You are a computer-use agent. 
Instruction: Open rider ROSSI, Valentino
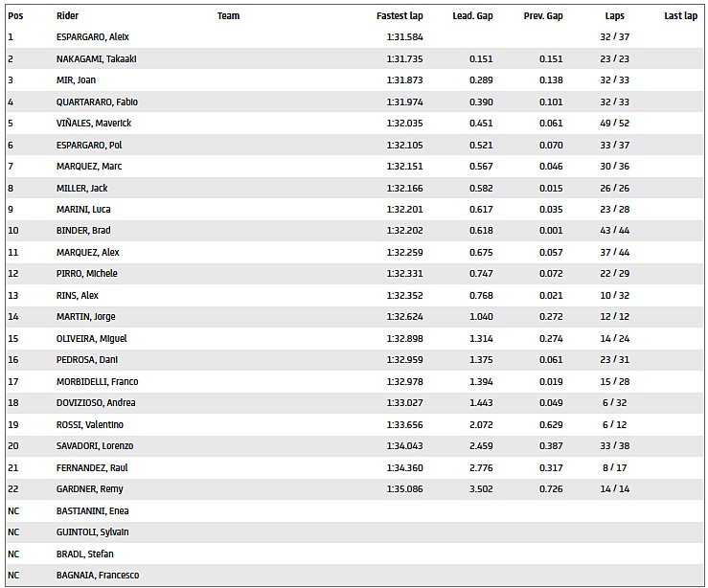[89, 424]
